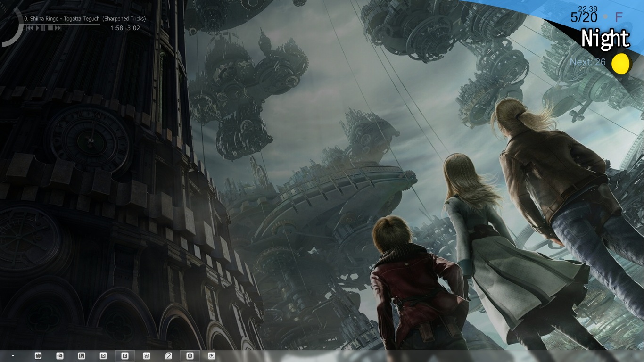Select the active Opera 'O' taskbar icon
Image resolution: width=644 pixels, height=362 pixels.
[190, 356]
